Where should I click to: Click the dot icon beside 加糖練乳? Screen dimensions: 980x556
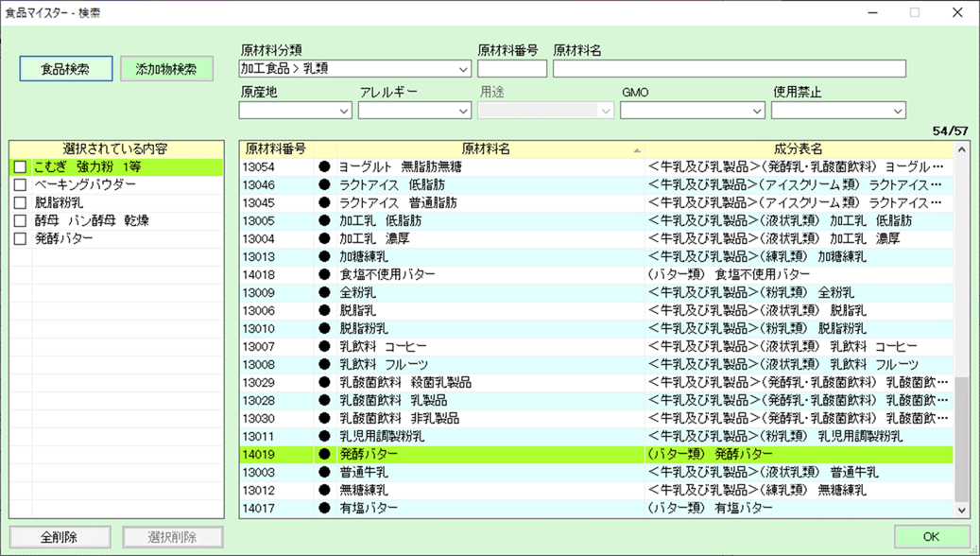click(x=324, y=256)
